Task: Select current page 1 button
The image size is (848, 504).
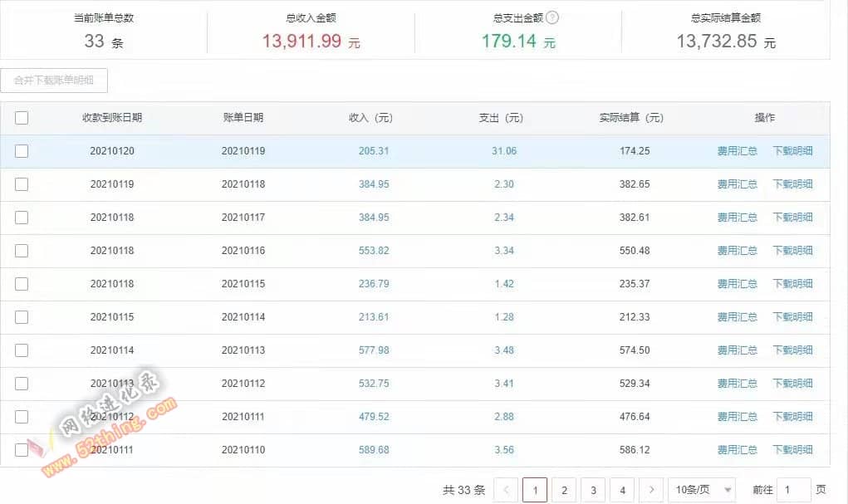Action: (535, 490)
